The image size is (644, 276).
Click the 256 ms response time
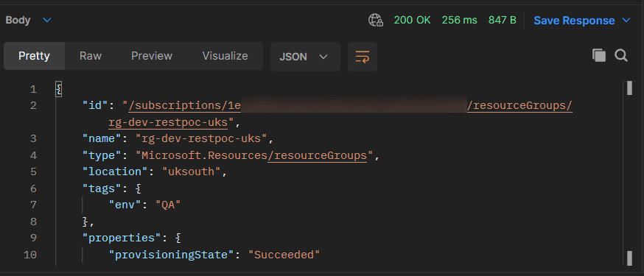[x=460, y=20]
